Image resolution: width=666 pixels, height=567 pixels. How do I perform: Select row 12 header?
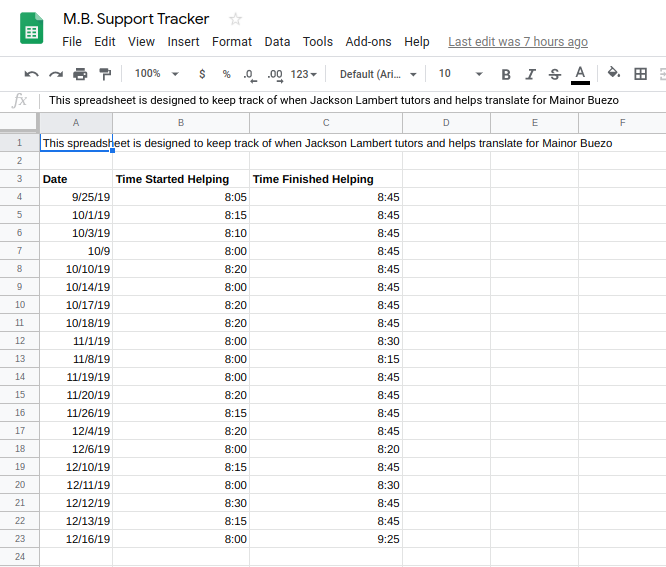(20, 341)
